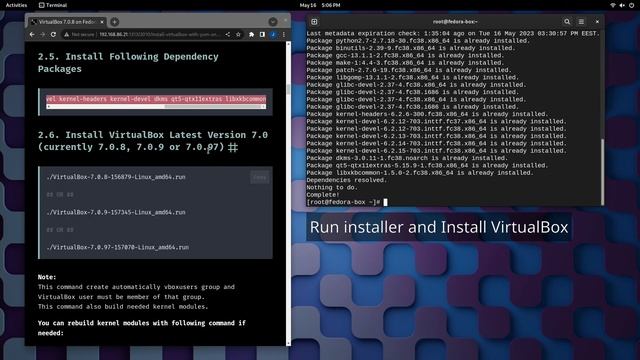Go forward in the browser

[42, 35]
